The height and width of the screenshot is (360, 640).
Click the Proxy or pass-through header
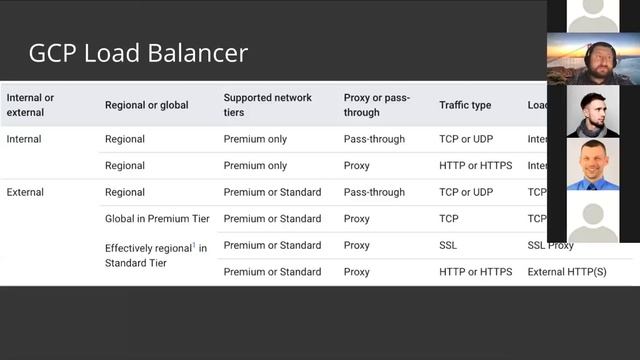click(376, 105)
